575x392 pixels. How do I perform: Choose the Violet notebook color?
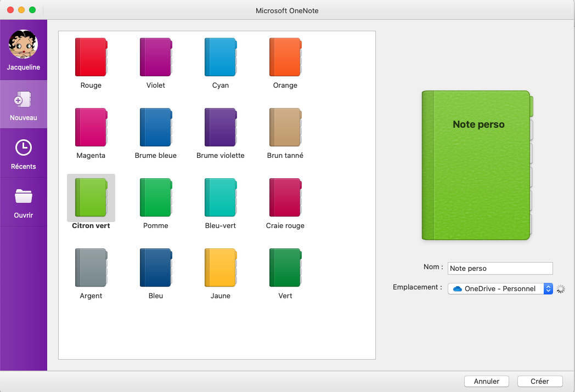pyautogui.click(x=156, y=58)
